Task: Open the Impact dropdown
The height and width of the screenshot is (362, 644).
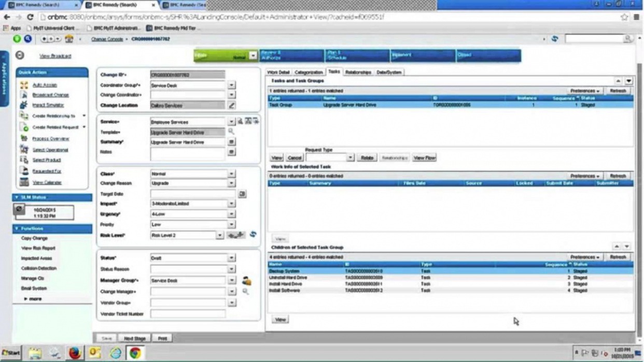Action: [232, 204]
